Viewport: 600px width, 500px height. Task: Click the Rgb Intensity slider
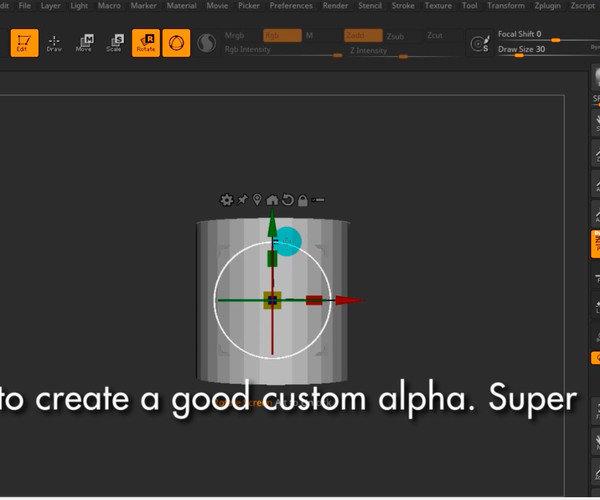pos(283,50)
